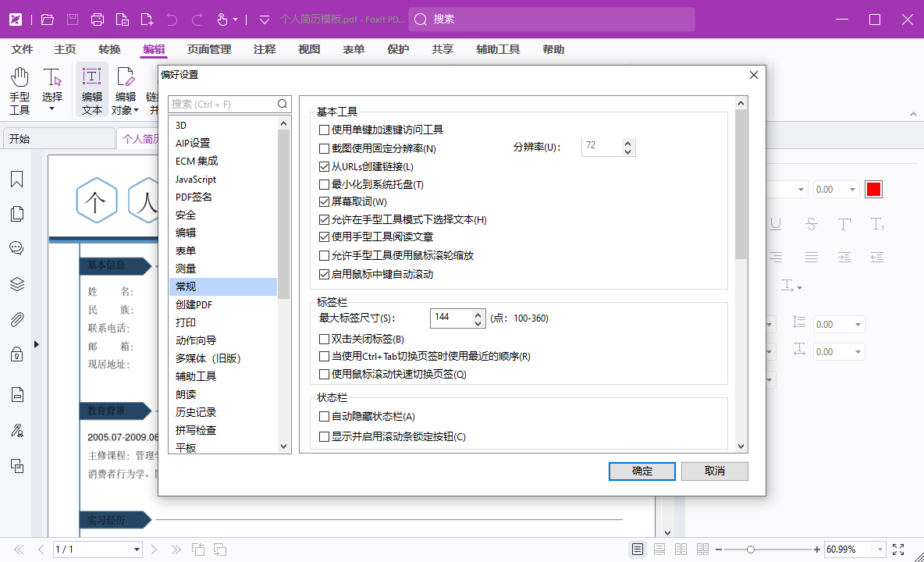This screenshot has height=562, width=924.
Task: Open the Bookmarks panel in the left sidebar
Action: (16, 180)
